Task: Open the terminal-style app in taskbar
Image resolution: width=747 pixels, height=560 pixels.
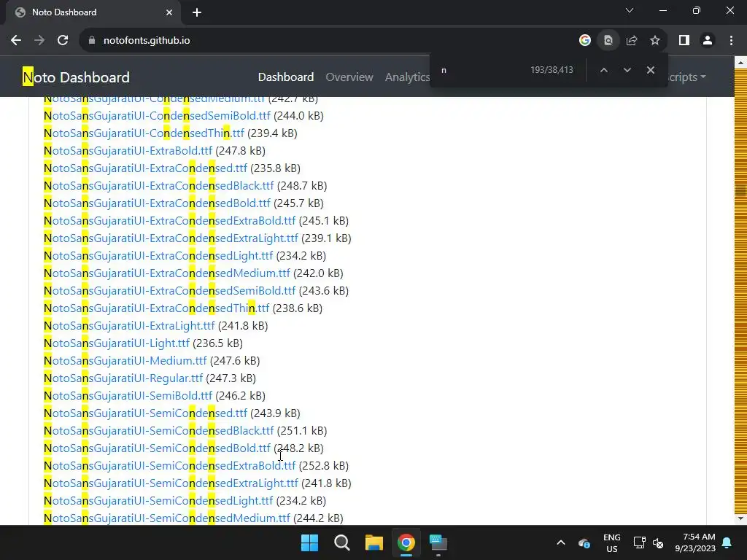Action: [x=438, y=542]
